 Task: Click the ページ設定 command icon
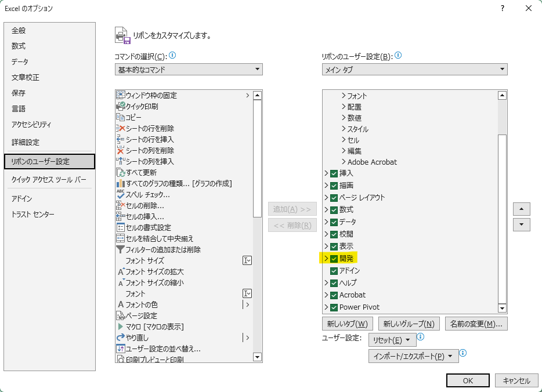(x=121, y=315)
